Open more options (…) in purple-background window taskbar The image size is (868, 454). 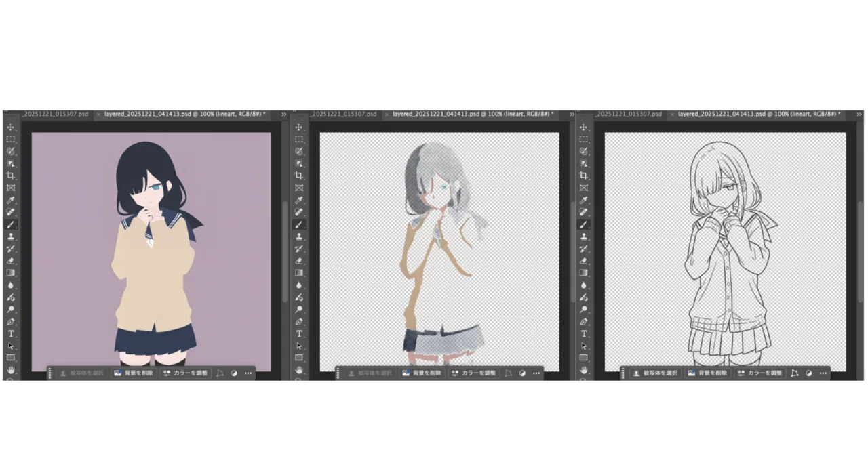tap(248, 373)
